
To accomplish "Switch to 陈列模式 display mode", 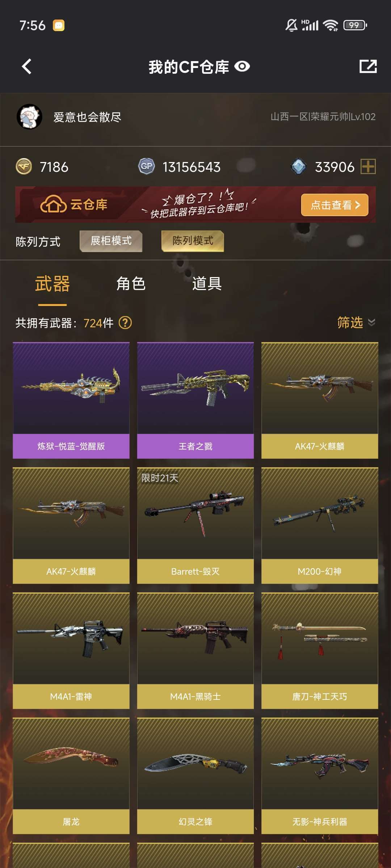I will pyautogui.click(x=193, y=241).
